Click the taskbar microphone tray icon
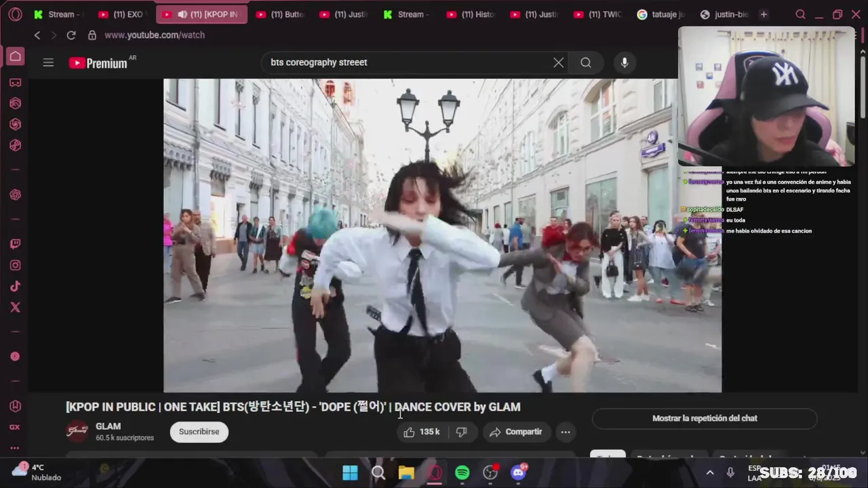This screenshot has width=868, height=488. [x=730, y=472]
